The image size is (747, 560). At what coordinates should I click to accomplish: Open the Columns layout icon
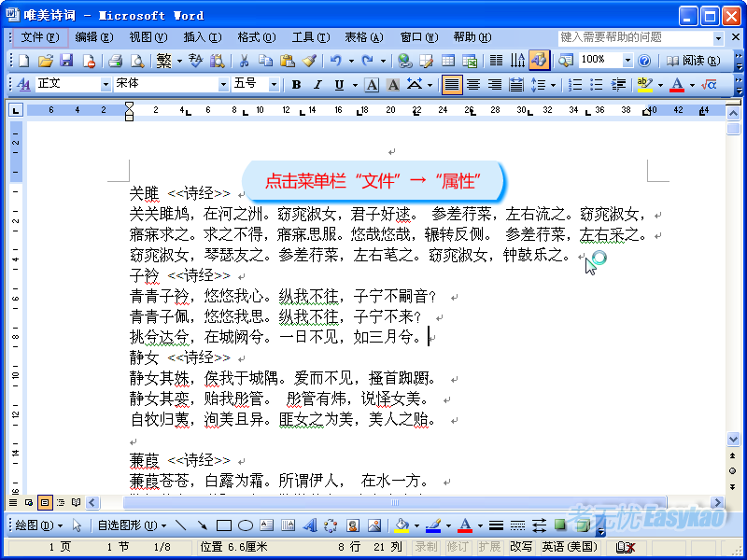tap(496, 61)
